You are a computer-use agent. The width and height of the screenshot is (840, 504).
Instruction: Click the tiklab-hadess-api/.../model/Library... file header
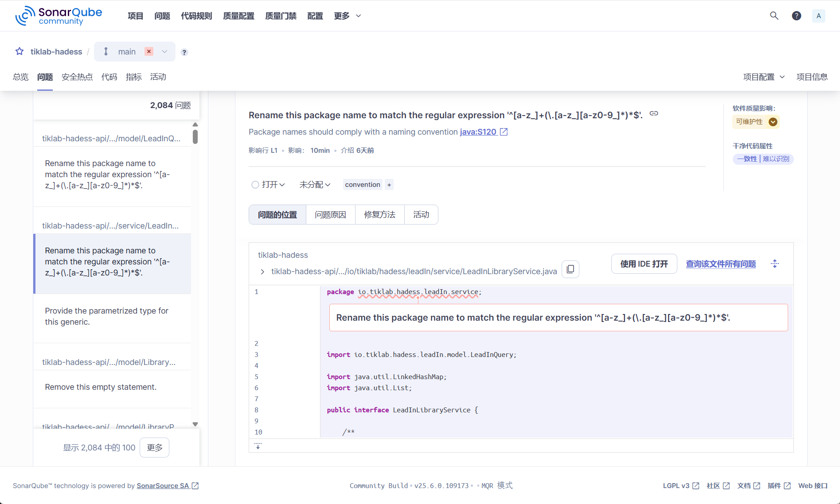click(x=109, y=362)
